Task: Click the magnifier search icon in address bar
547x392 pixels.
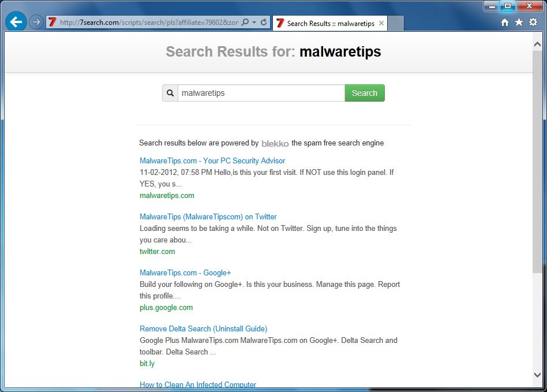Action: [245, 23]
